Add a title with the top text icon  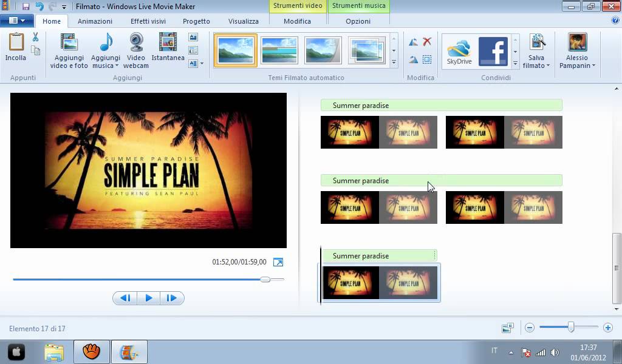pyautogui.click(x=193, y=37)
